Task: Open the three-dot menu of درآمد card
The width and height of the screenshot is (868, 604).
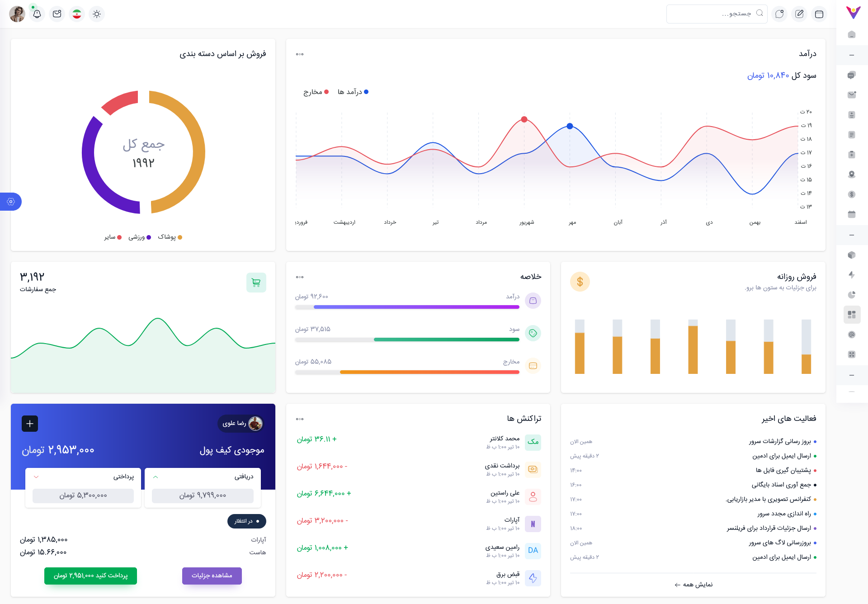Action: tap(300, 54)
